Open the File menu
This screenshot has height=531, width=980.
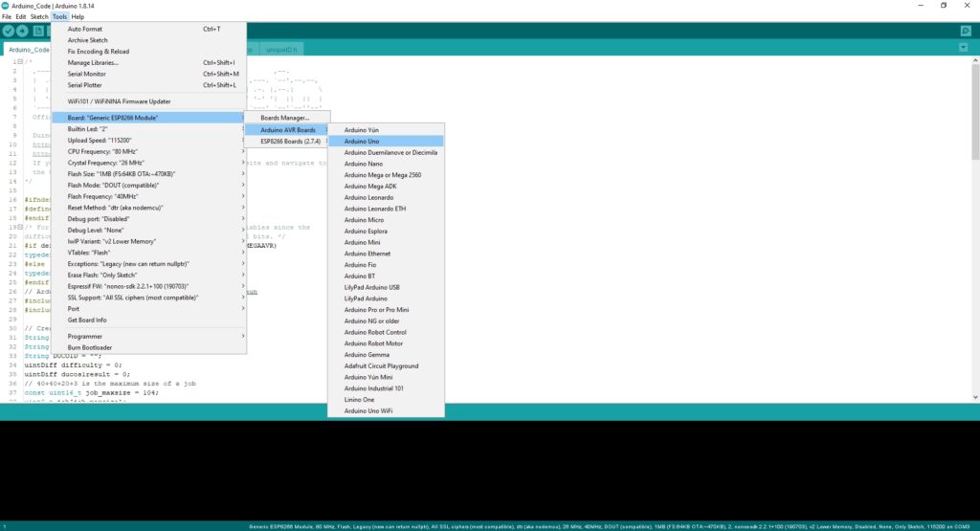[7, 17]
